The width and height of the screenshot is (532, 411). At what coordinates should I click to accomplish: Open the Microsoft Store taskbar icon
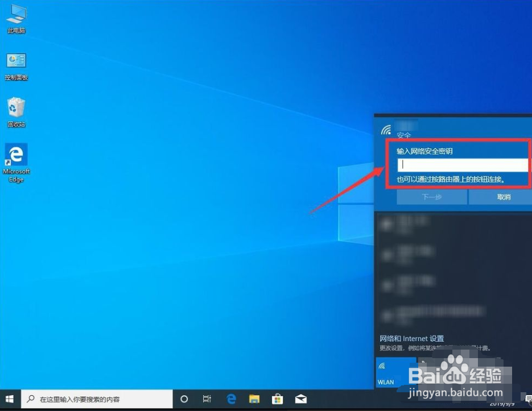tap(277, 398)
